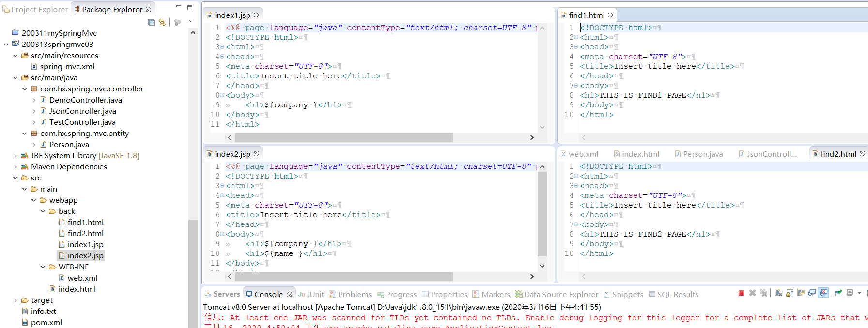This screenshot has height=328, width=868.
Task: Click index2.jsp horizontal scrollbar thumb
Action: pyautogui.click(x=344, y=276)
